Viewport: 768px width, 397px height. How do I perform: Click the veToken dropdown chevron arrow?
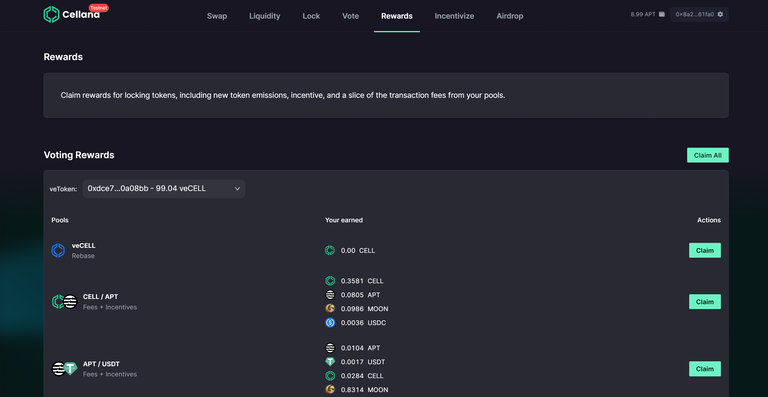click(237, 188)
